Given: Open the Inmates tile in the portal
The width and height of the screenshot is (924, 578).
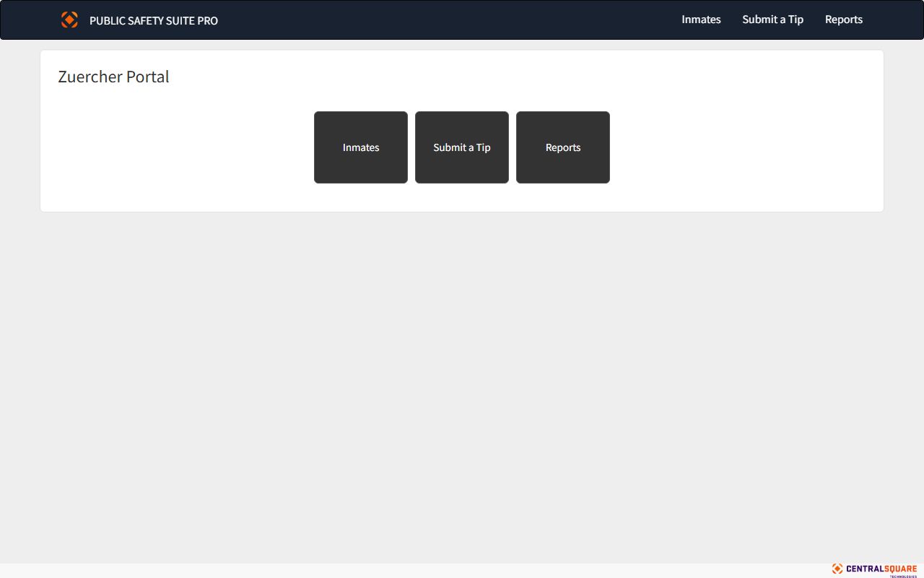Looking at the screenshot, I should click(x=361, y=147).
